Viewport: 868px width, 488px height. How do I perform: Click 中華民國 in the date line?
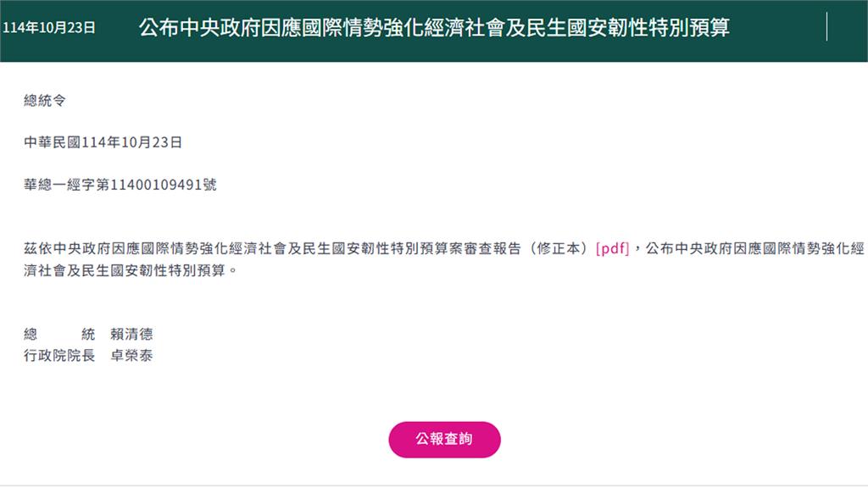click(x=52, y=142)
